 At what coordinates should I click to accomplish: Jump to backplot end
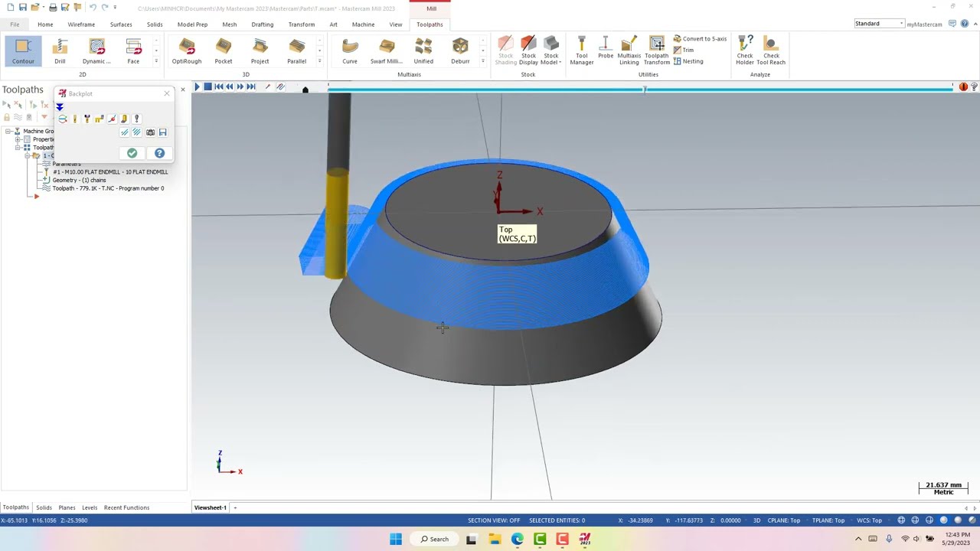click(x=250, y=86)
